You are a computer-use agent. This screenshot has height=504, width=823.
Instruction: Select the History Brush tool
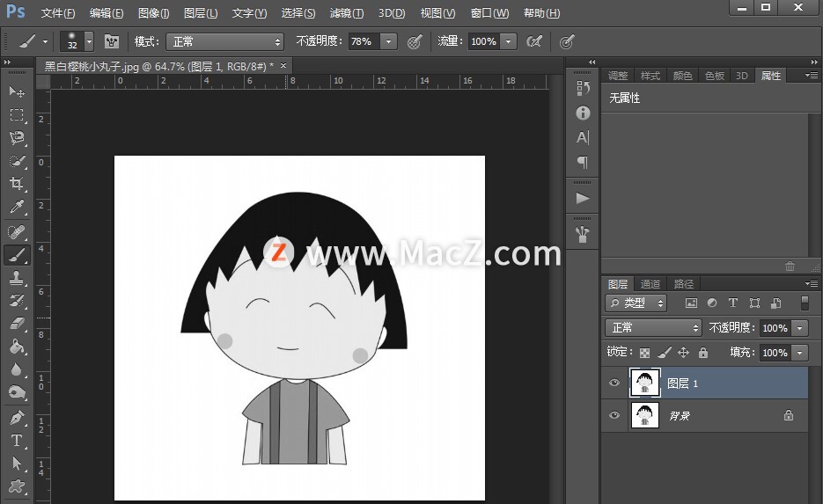tap(17, 301)
